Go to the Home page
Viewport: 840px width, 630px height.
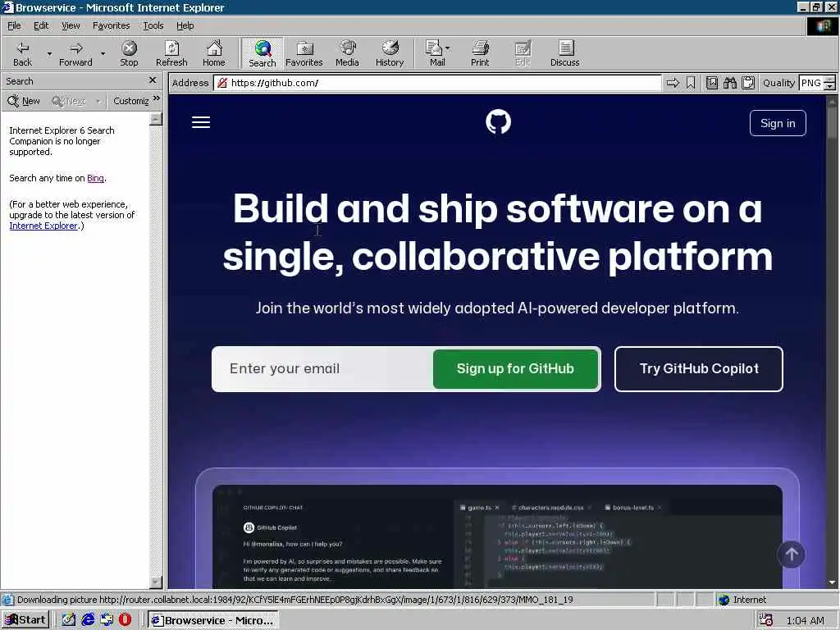[x=214, y=53]
